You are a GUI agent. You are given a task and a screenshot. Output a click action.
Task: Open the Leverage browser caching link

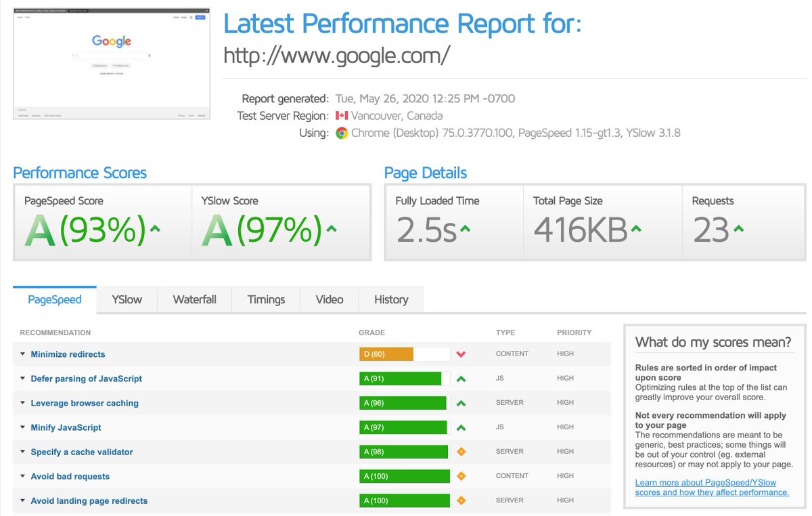point(85,403)
